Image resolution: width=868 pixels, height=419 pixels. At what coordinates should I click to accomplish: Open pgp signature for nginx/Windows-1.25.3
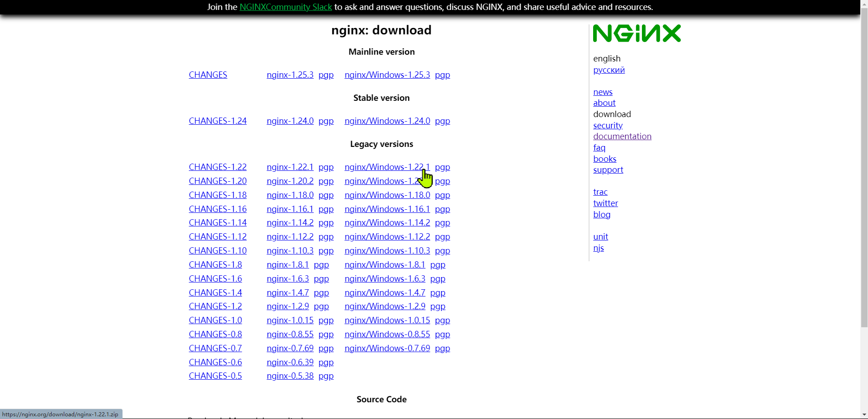tap(443, 75)
